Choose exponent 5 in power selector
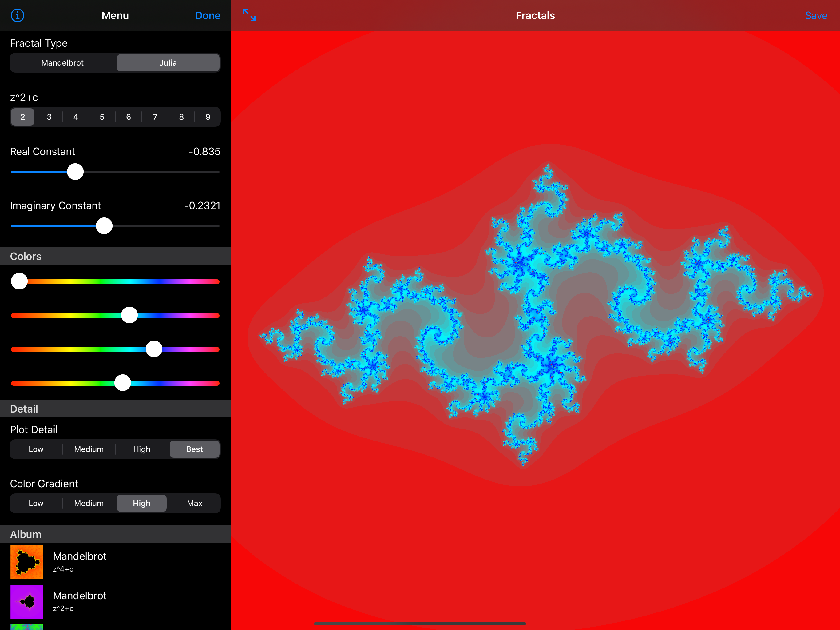 click(102, 117)
